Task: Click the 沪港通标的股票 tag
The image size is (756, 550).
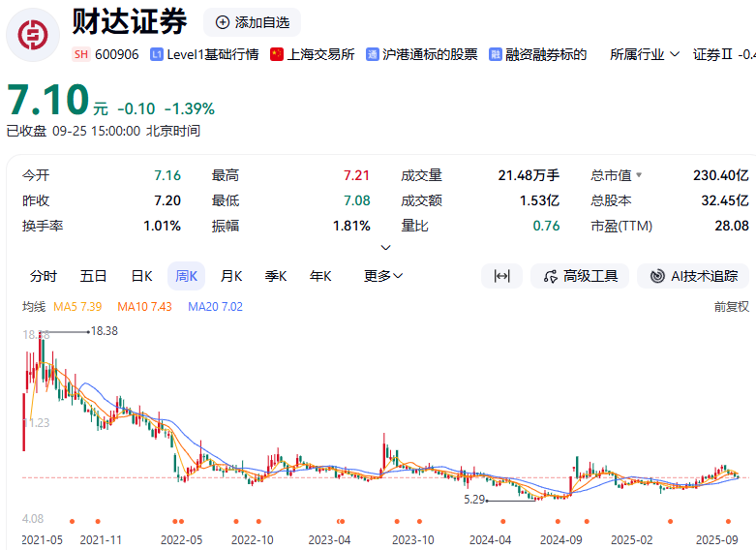Action: 422,54
